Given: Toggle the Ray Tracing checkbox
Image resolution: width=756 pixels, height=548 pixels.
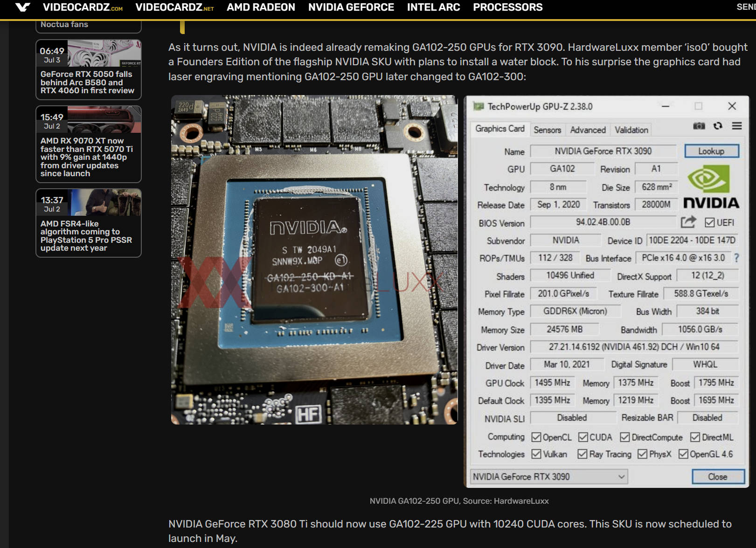Looking at the screenshot, I should pyautogui.click(x=582, y=454).
